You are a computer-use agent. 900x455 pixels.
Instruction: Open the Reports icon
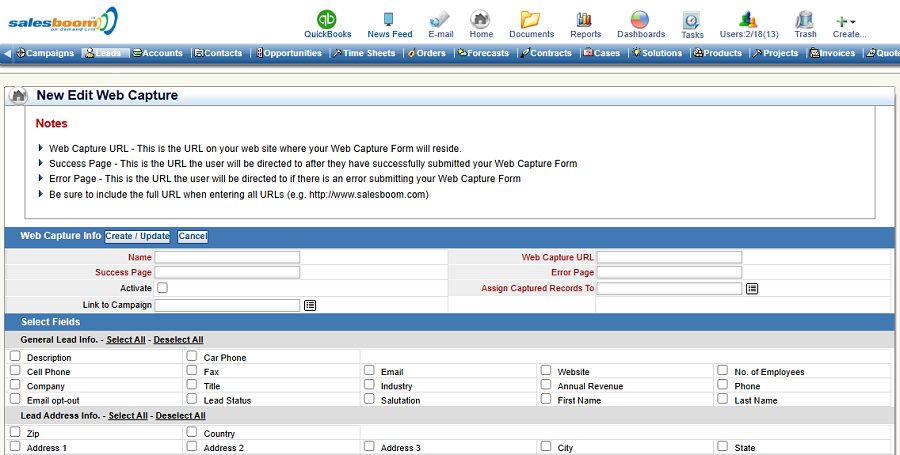(x=584, y=20)
